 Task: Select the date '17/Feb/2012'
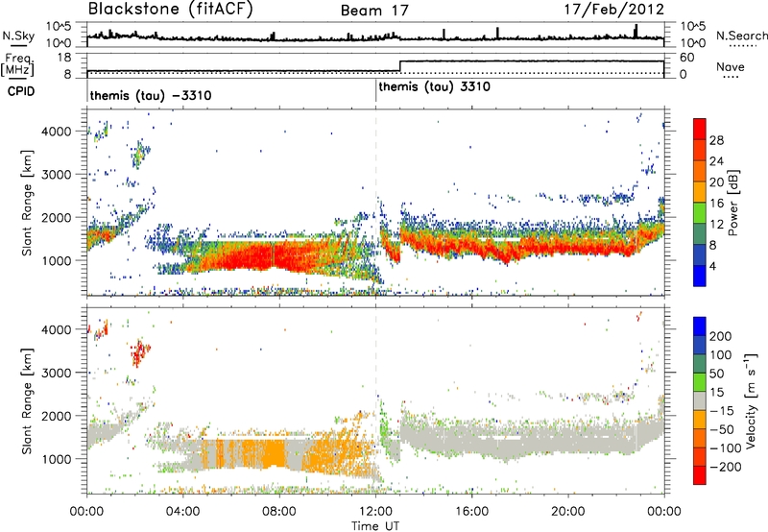[614, 10]
